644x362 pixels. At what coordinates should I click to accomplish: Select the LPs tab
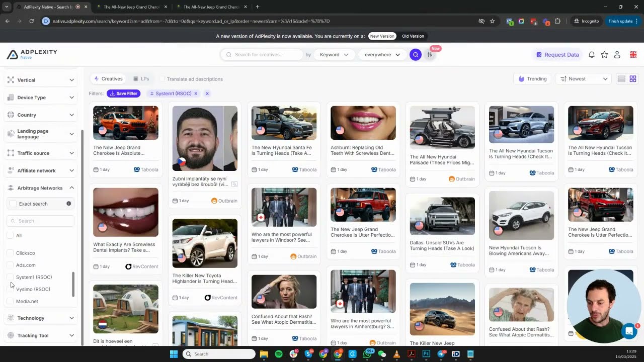141,79
